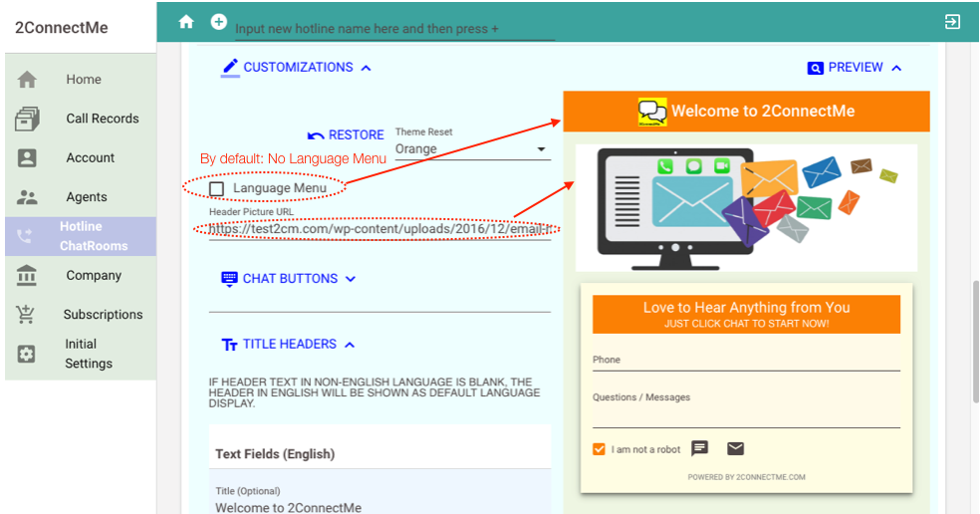Click the 2ConnectMe brand title

pos(62,28)
